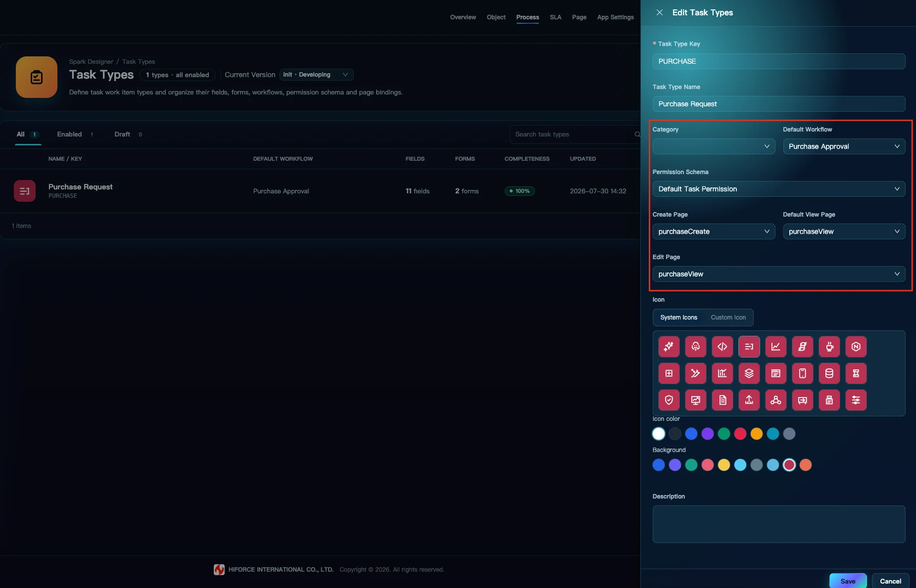The width and height of the screenshot is (916, 588).
Task: Select the document page system icon
Action: (x=722, y=400)
